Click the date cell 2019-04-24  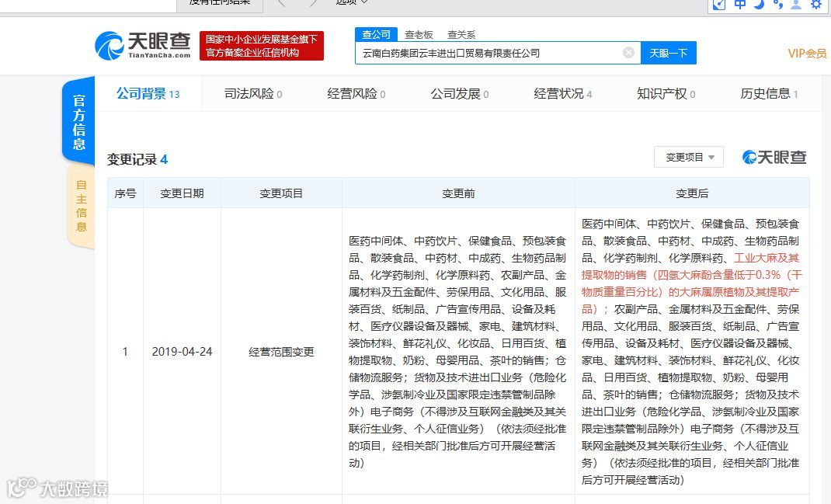[182, 352]
